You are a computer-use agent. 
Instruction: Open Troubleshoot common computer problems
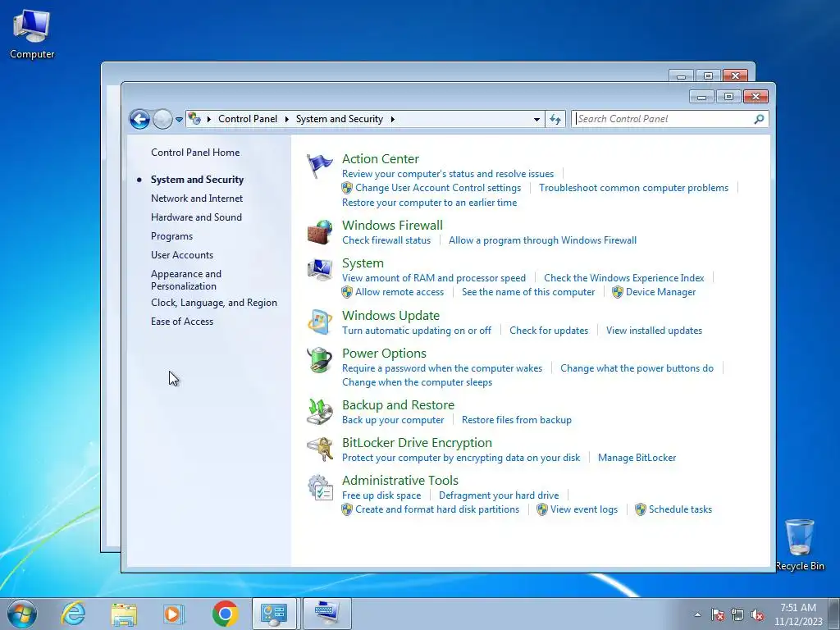tap(633, 188)
